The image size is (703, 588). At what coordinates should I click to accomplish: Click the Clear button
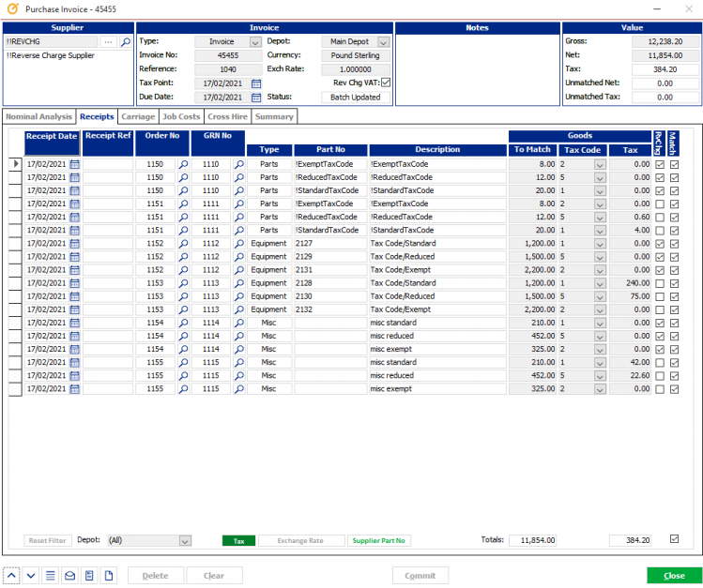(x=214, y=576)
